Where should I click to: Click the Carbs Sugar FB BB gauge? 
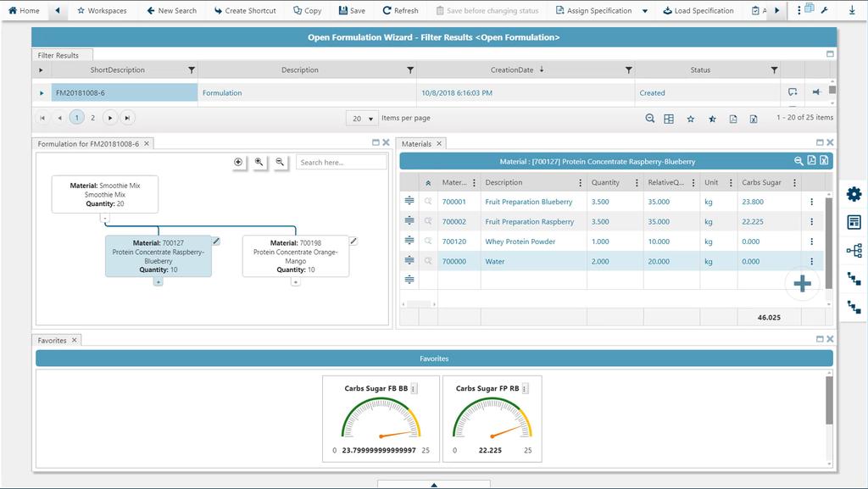[381, 419]
